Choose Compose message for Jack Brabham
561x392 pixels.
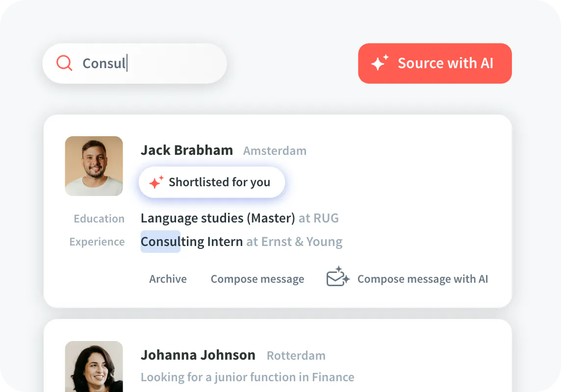[x=257, y=279]
